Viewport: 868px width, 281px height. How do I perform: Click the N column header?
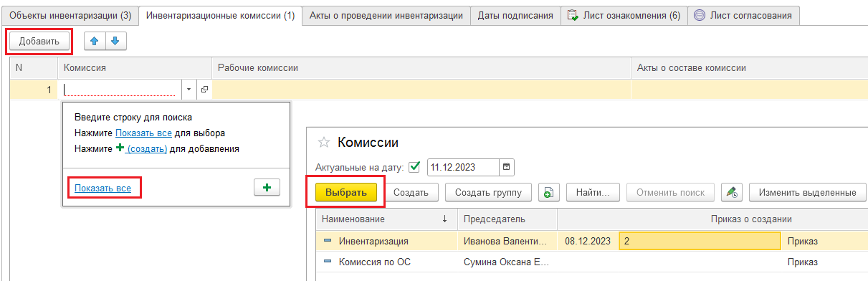[x=34, y=67]
